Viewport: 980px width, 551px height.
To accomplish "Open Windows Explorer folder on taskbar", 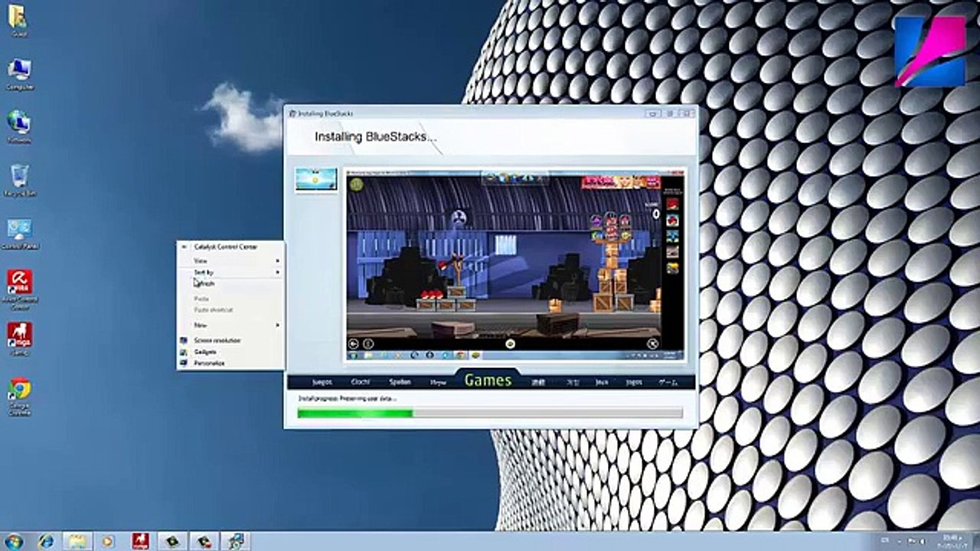I will pyautogui.click(x=77, y=541).
